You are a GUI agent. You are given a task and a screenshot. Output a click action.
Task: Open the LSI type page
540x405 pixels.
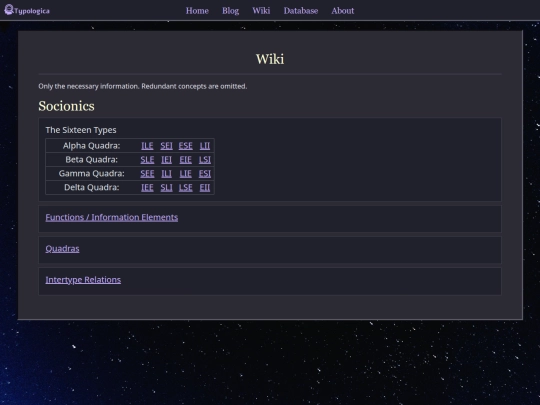coord(205,160)
